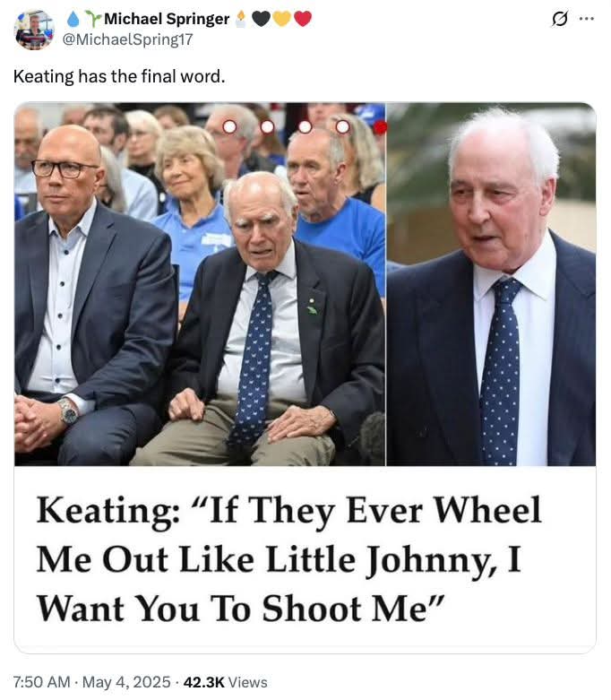Image resolution: width=611 pixels, height=700 pixels.
Task: Click the green seedling emoji
Action: click(93, 19)
